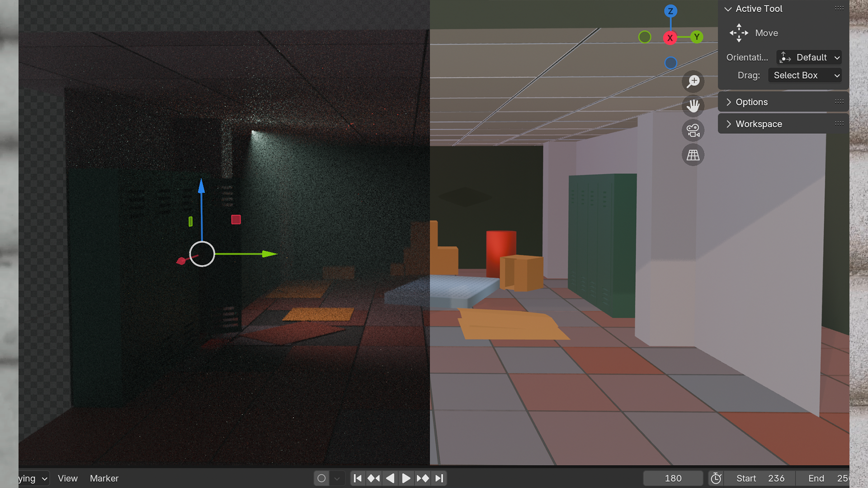The image size is (868, 488).
Task: Toggle the use preview range clock icon
Action: click(x=716, y=478)
